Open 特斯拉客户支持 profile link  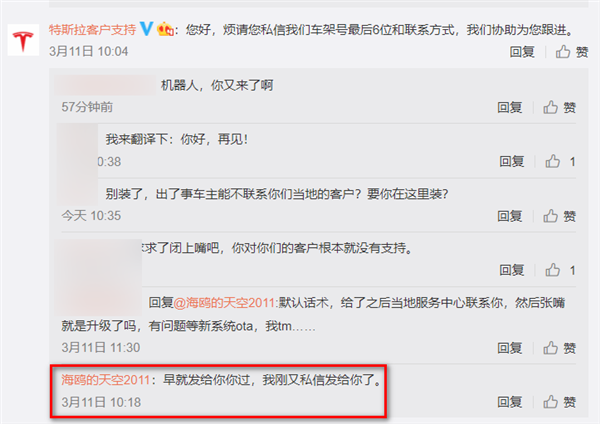[x=92, y=29]
